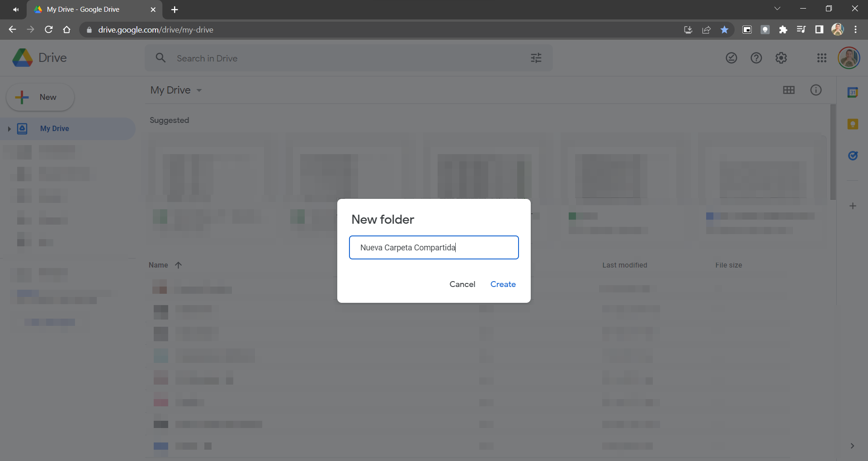Viewport: 868px width, 461px height.
Task: Click the Search in Drive field
Action: pos(348,58)
